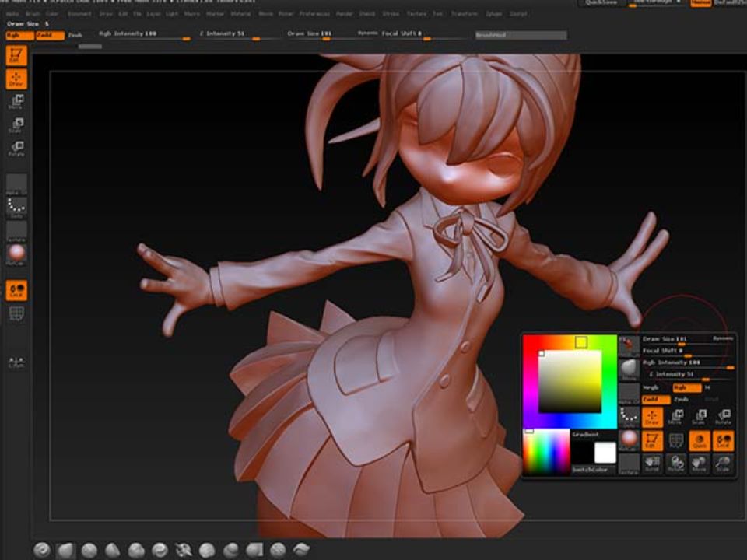This screenshot has width=747, height=560.
Task: Click the bottom-row Scale navigation icon in the popup
Action: [723, 464]
